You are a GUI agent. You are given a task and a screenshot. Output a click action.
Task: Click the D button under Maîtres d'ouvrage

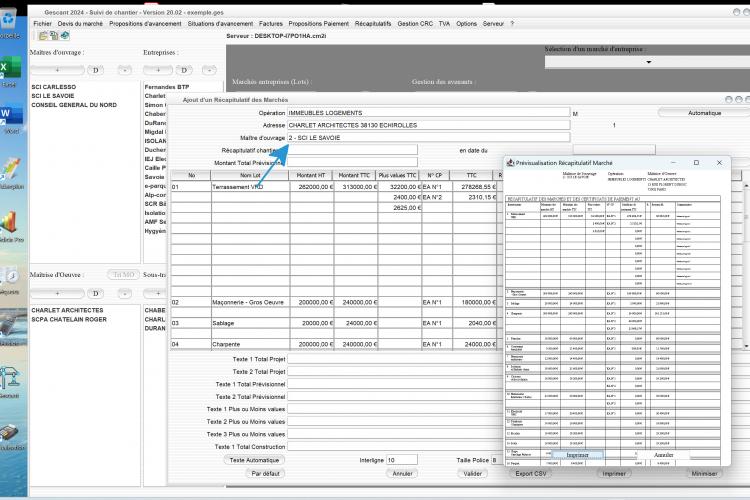point(96,70)
